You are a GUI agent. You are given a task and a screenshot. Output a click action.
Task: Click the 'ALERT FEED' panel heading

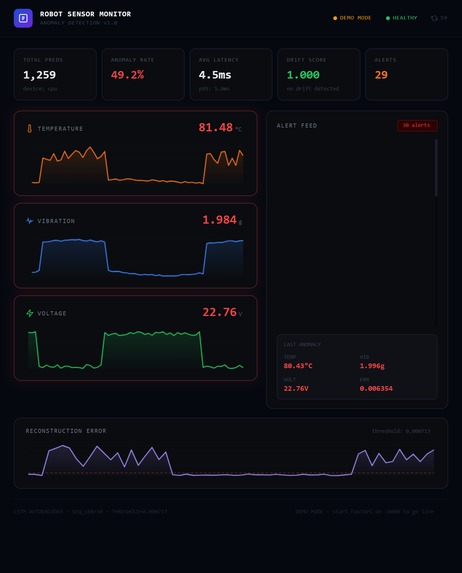coord(297,126)
